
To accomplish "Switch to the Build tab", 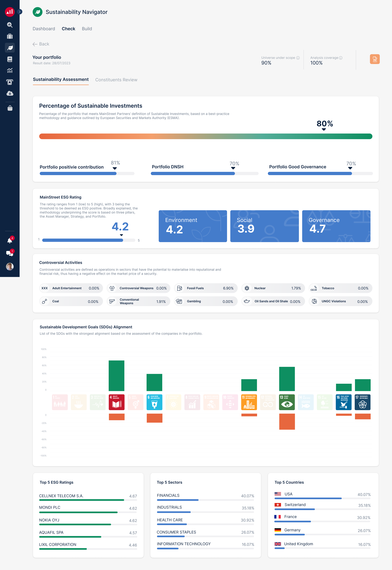I will pyautogui.click(x=87, y=29).
